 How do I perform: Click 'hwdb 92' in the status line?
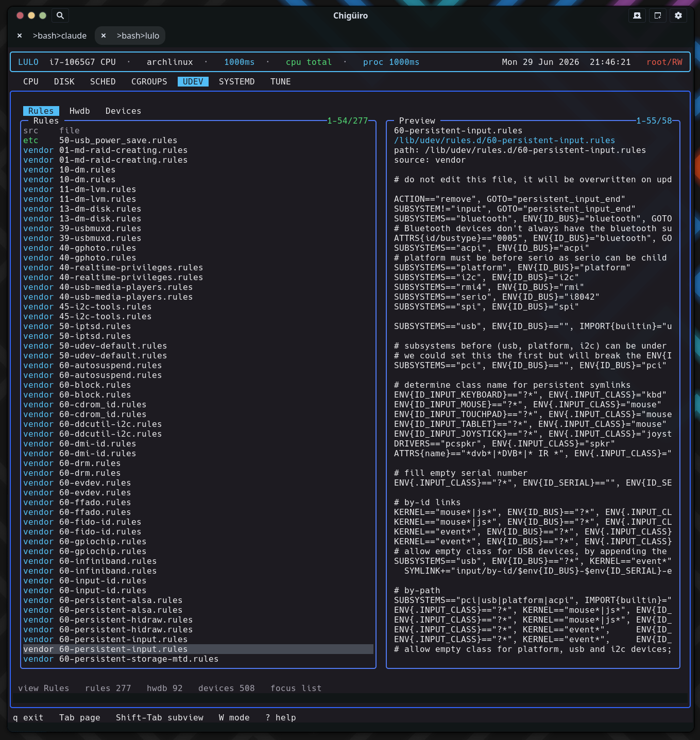click(x=165, y=688)
